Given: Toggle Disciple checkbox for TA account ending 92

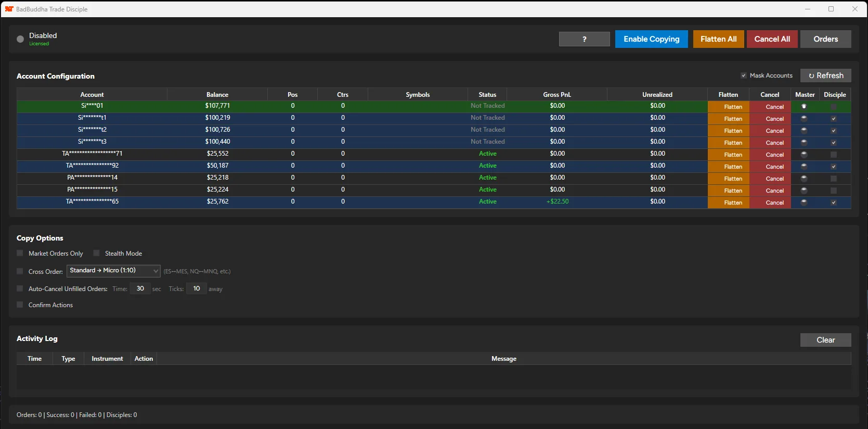Looking at the screenshot, I should coord(834,167).
